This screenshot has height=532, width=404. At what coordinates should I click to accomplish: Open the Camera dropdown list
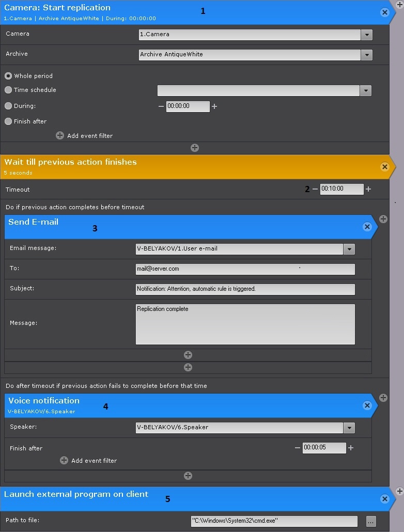(366, 35)
